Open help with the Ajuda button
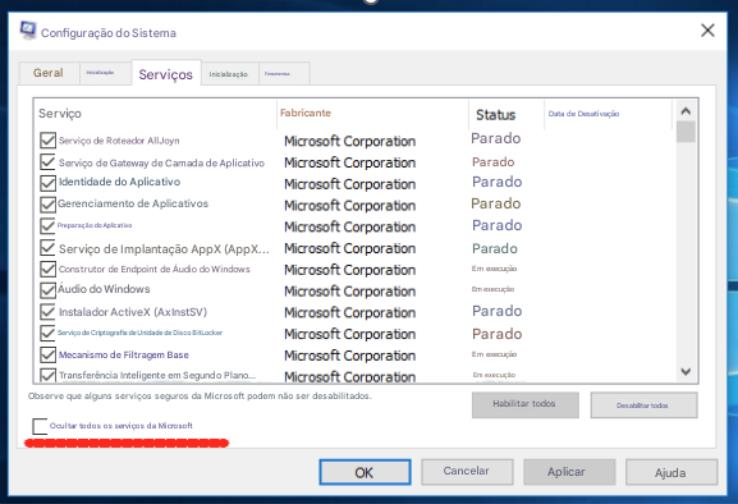The image size is (738, 504). [x=671, y=472]
